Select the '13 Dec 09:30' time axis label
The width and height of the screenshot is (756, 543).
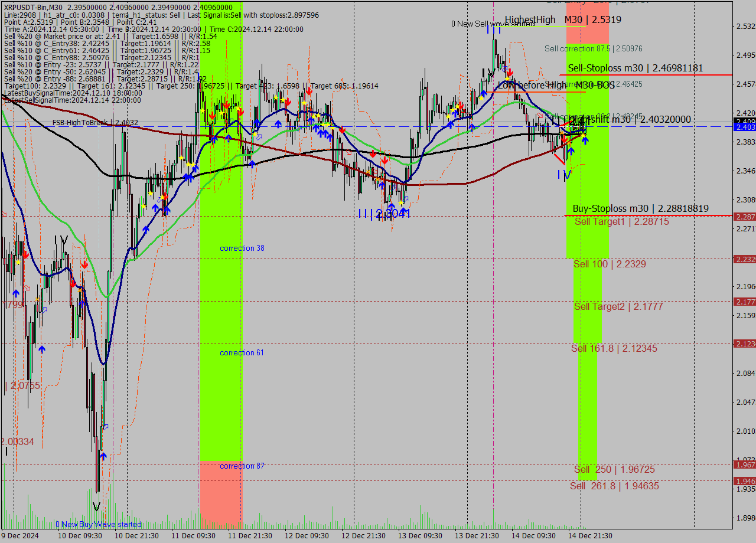click(x=420, y=536)
